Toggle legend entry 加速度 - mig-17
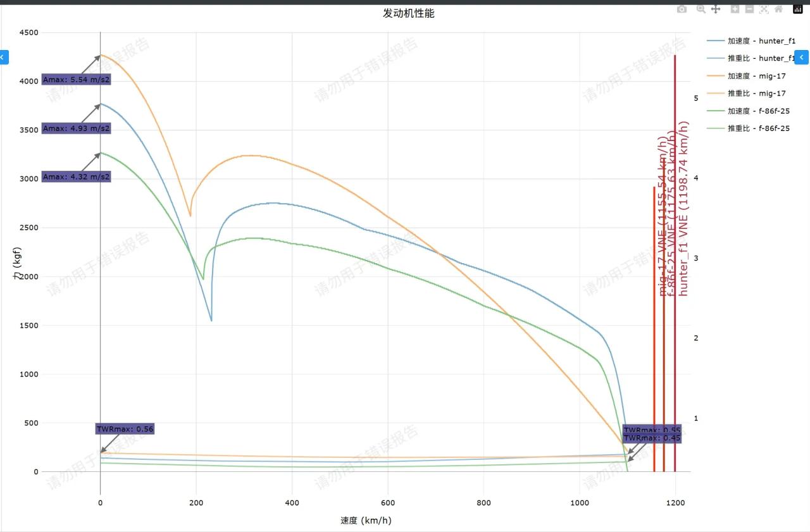This screenshot has height=532, width=810. point(746,76)
